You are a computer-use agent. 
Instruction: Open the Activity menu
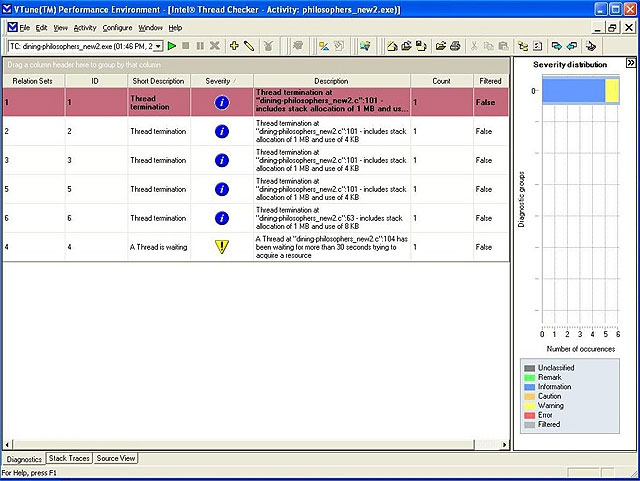coord(85,28)
